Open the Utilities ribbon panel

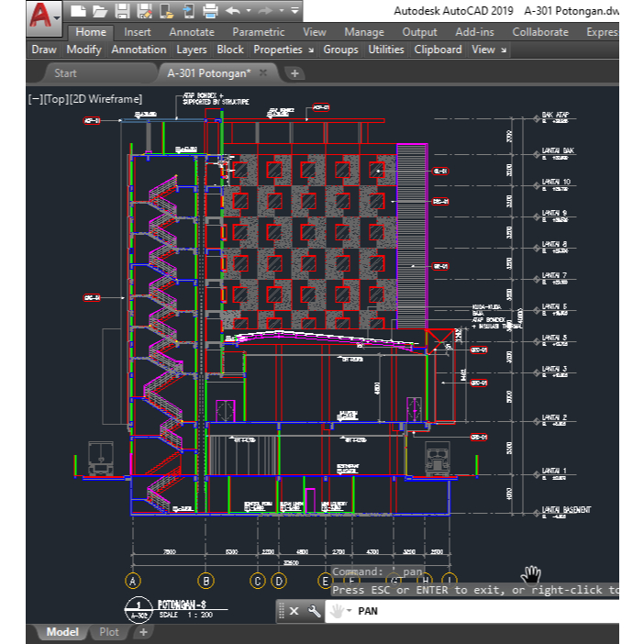pos(386,50)
